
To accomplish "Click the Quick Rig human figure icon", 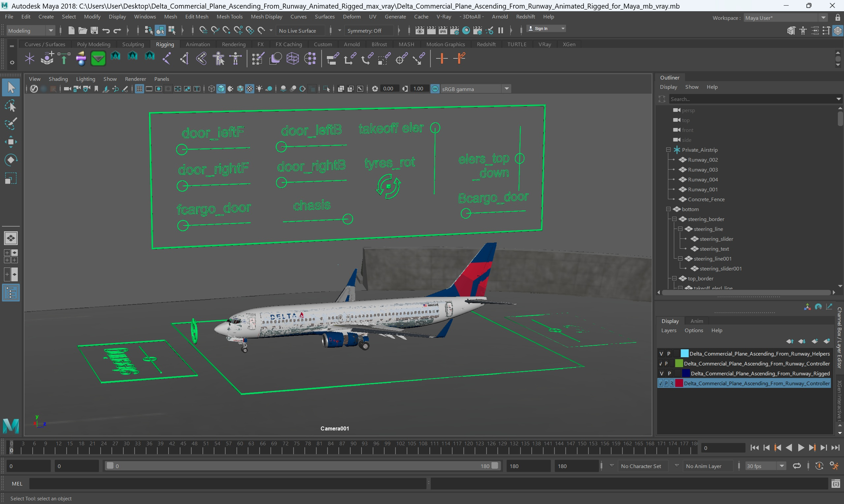I will point(219,59).
